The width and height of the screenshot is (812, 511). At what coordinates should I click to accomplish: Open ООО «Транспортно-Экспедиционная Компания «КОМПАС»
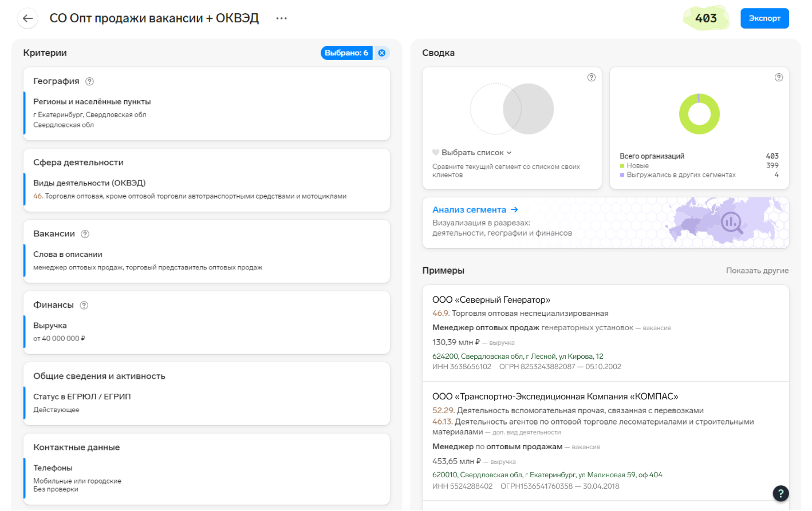[555, 397]
